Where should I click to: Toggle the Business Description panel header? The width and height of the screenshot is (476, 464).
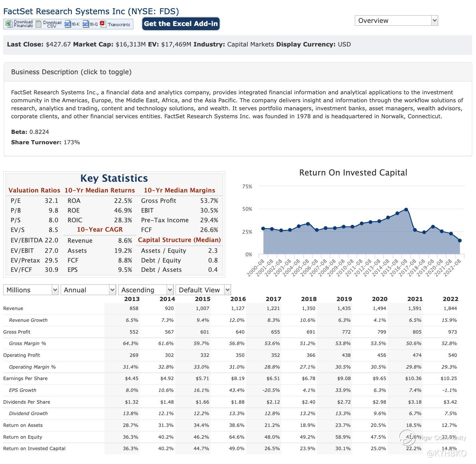pos(71,72)
